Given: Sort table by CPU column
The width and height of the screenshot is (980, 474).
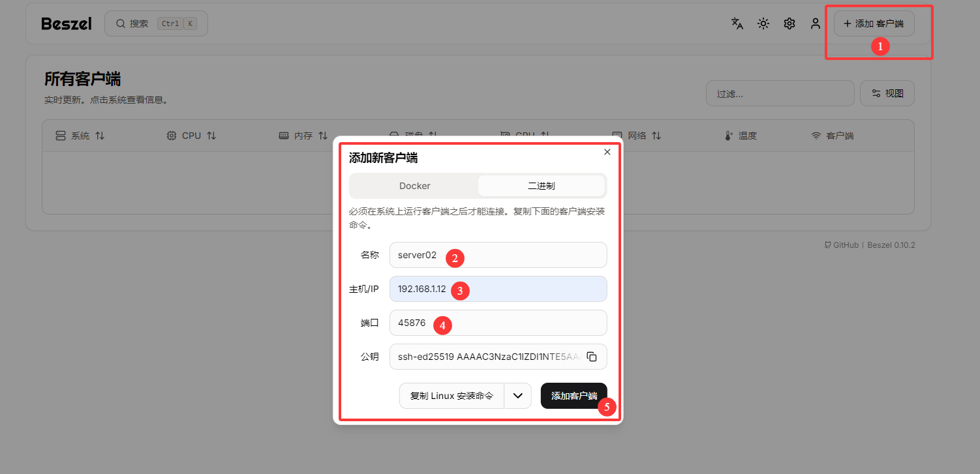Looking at the screenshot, I should tap(191, 136).
